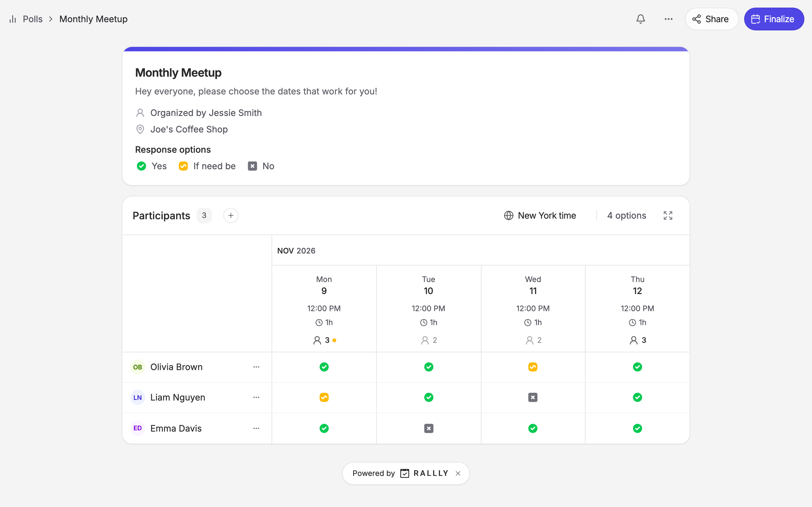Click the Share button

pos(712,19)
